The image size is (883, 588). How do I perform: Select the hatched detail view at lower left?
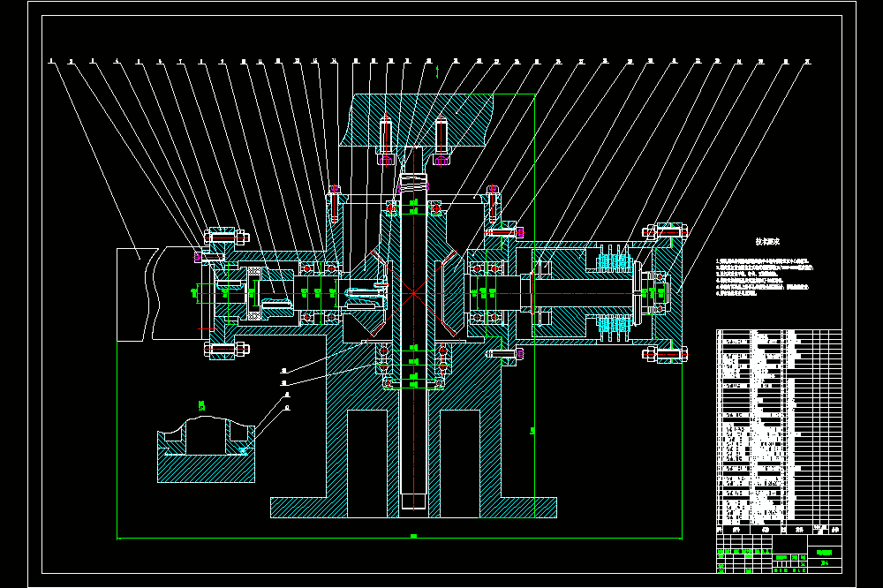click(206, 449)
